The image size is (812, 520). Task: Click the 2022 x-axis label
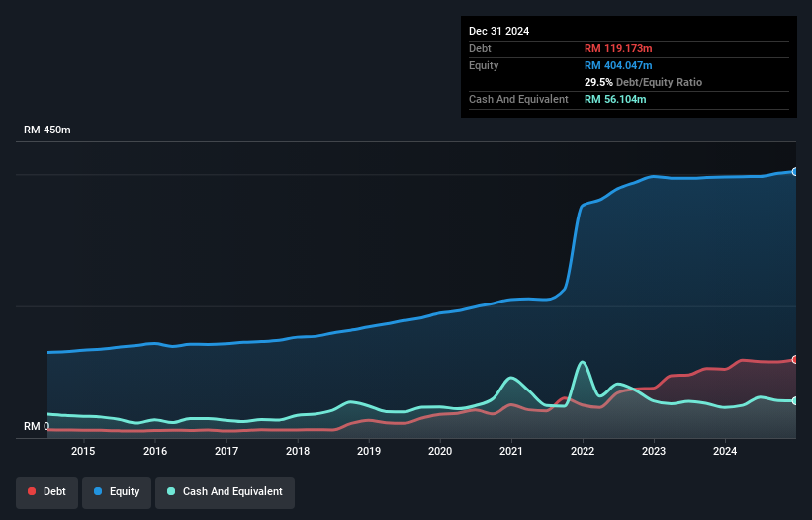[583, 451]
